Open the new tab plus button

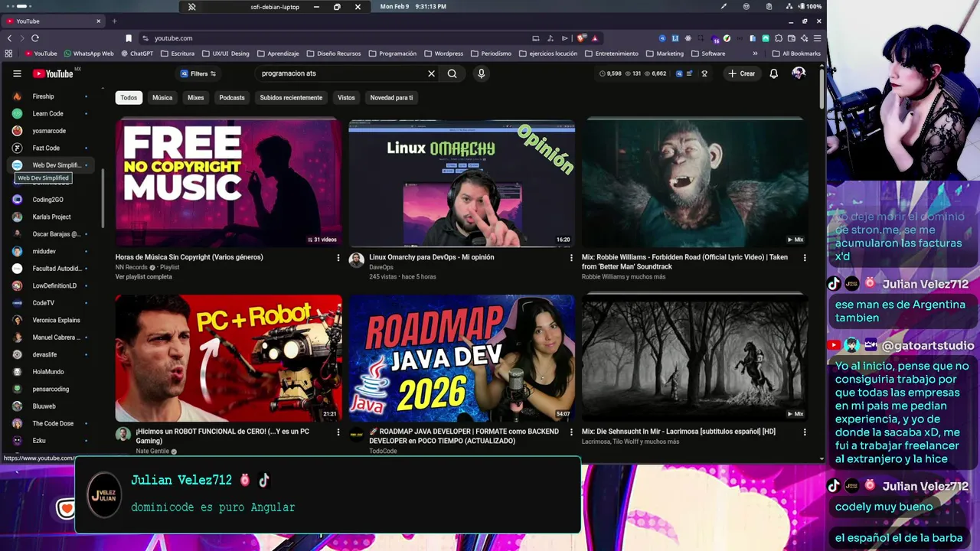point(114,21)
